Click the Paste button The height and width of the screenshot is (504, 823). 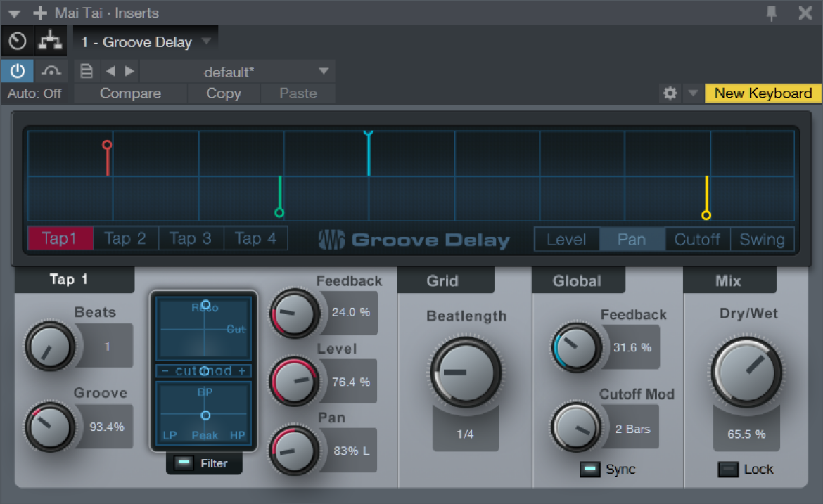pyautogui.click(x=298, y=93)
